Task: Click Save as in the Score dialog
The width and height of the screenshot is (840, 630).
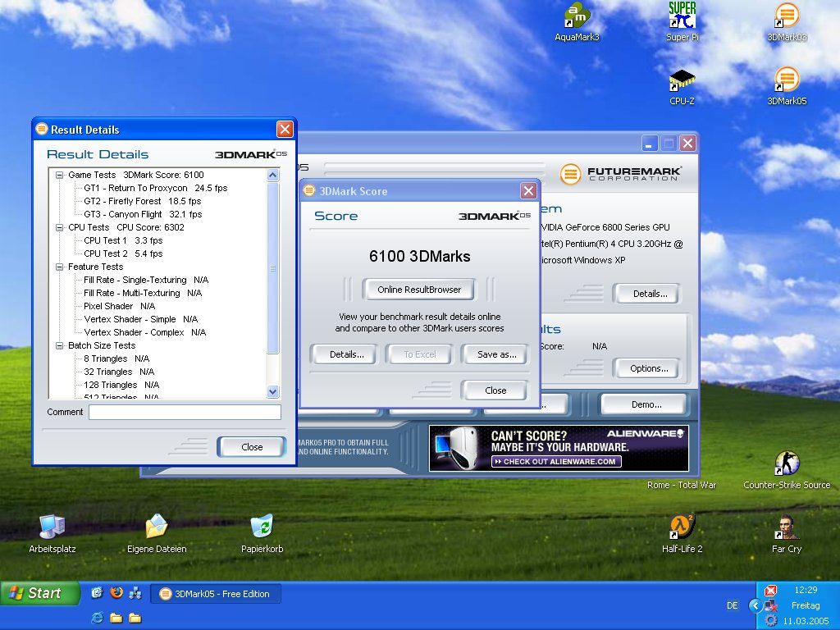Action: 496,354
